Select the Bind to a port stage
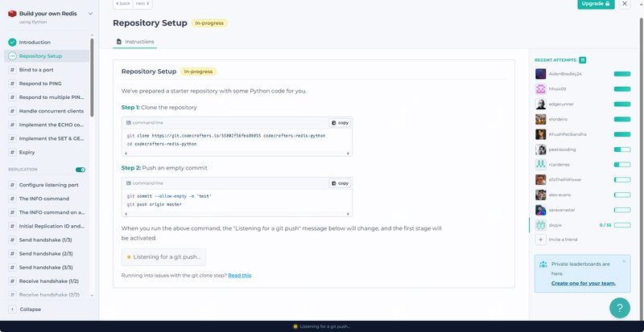Image resolution: width=644 pixels, height=332 pixels. (42, 70)
